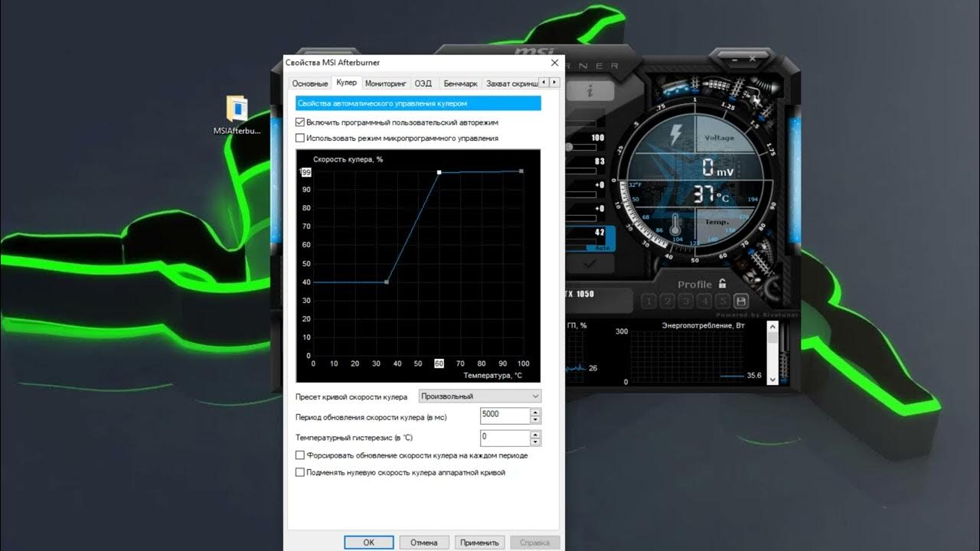980x551 pixels.
Task: Switch to the Бенчмарк tab
Action: (x=460, y=83)
